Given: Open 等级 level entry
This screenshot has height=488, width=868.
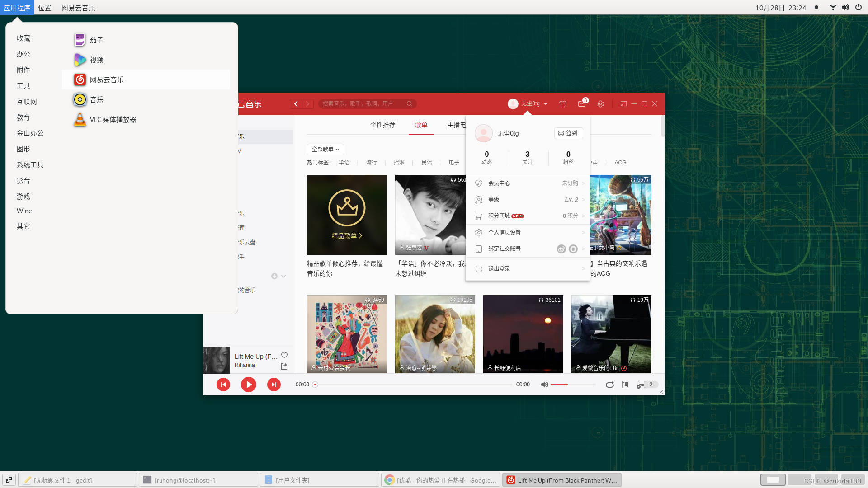Looking at the screenshot, I should 528,199.
